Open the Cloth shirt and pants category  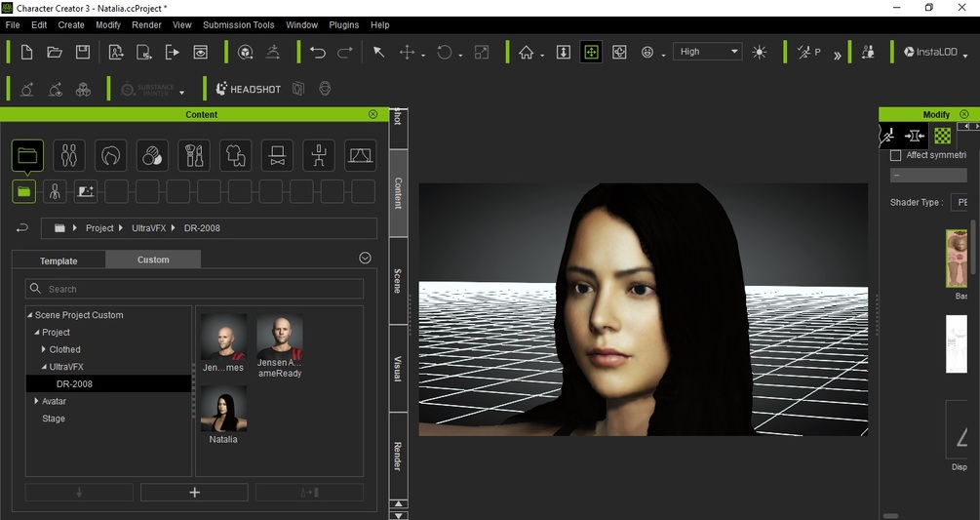pos(236,155)
